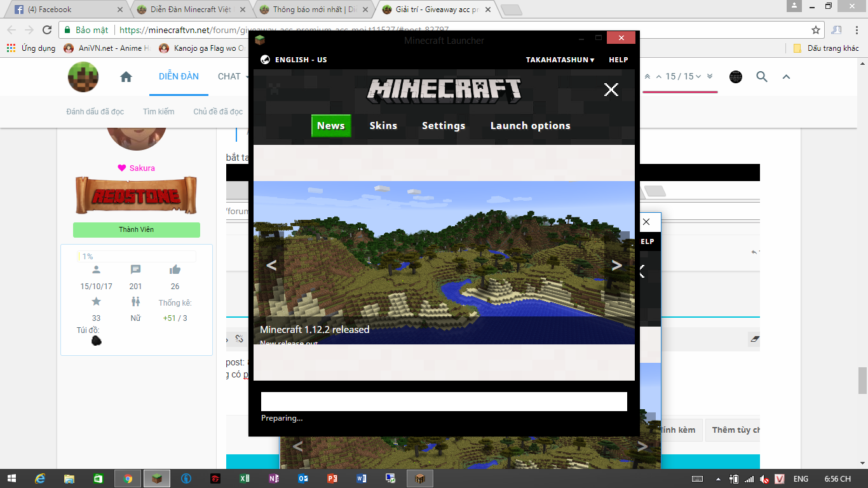Open the launcher Settings tab
Screen dimensions: 868x488
pos(444,126)
